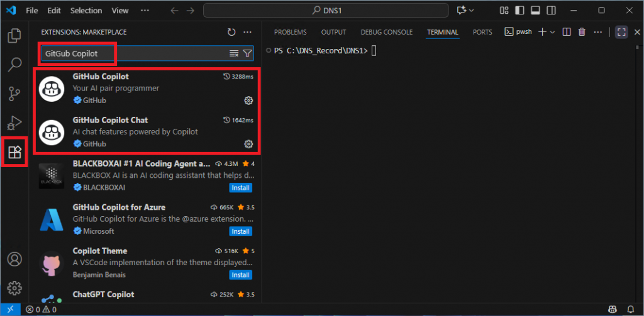
Task: Toggle the secondary side bar
Action: pyautogui.click(x=550, y=10)
